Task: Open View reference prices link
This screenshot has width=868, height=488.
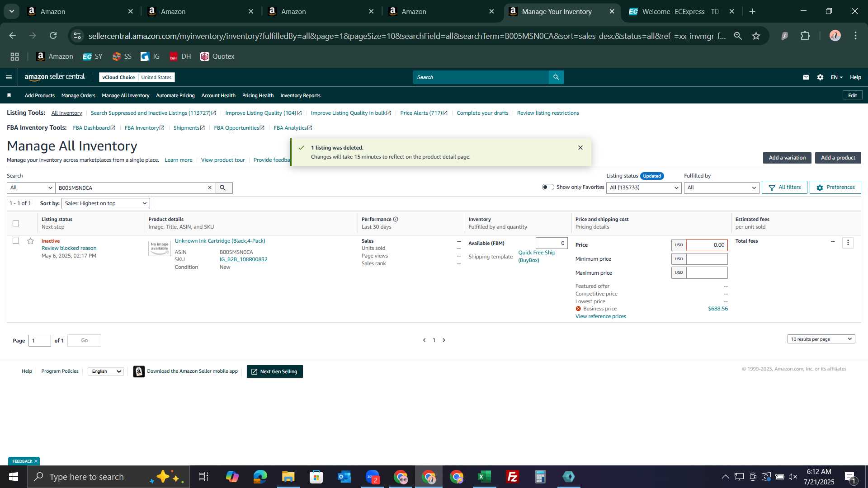Action: click(x=600, y=316)
